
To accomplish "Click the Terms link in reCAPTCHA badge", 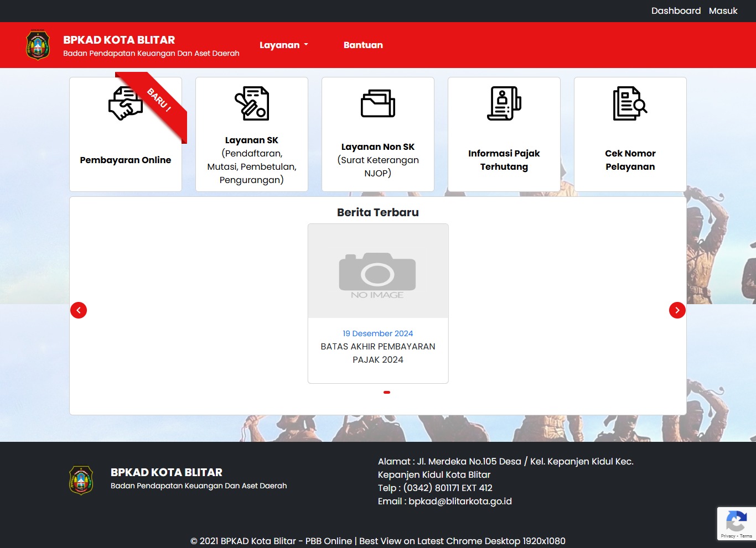I will click(746, 536).
